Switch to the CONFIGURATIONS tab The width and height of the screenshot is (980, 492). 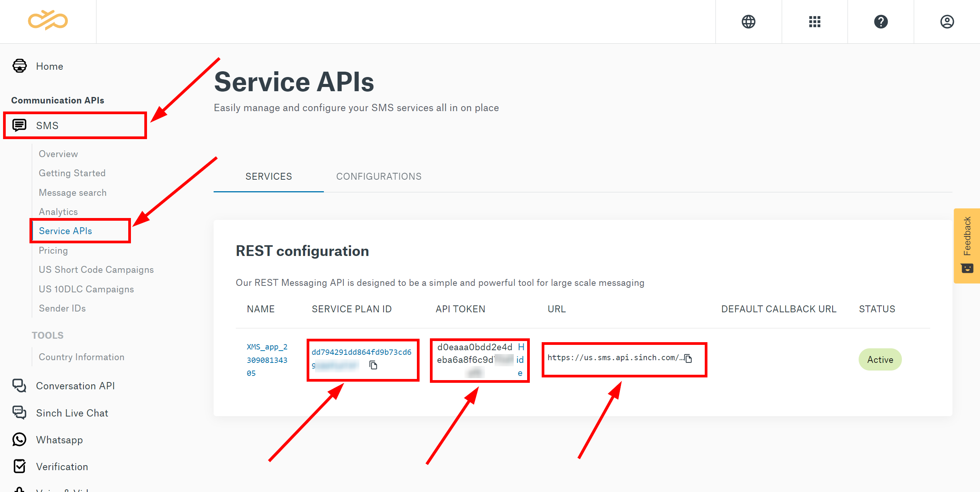click(x=379, y=176)
